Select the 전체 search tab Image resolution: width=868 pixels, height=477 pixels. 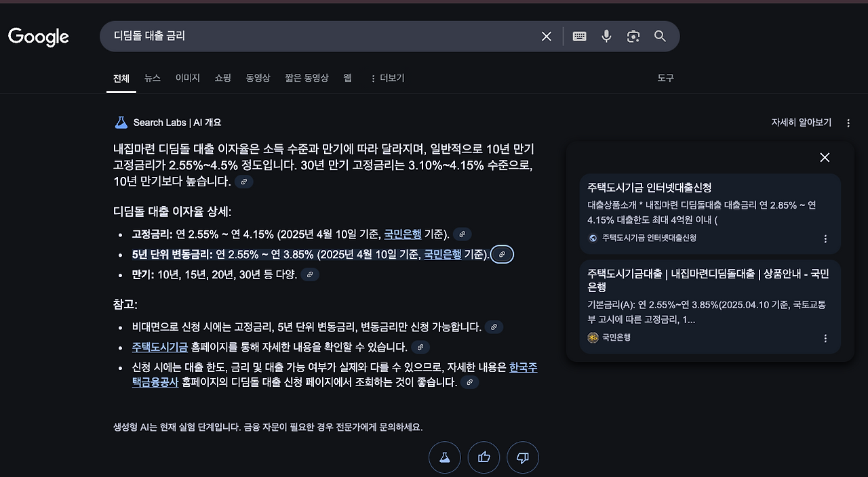121,79
